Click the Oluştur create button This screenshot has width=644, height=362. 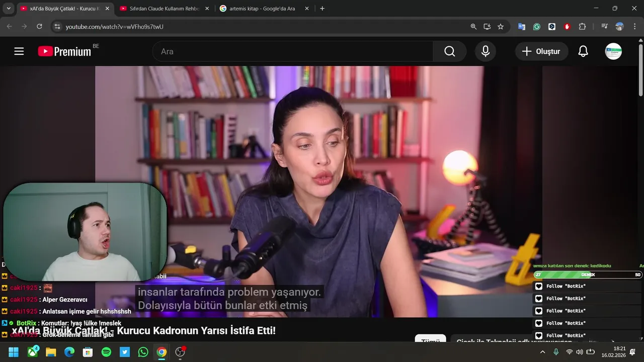(x=541, y=51)
